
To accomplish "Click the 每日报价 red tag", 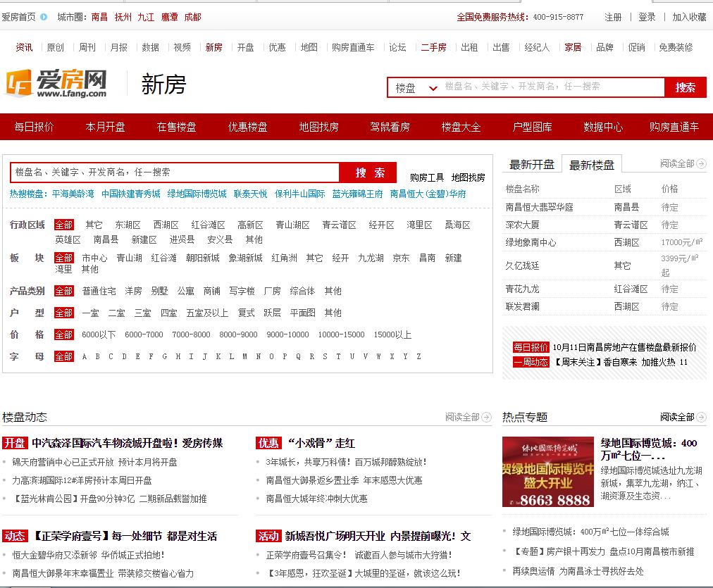I will point(531,348).
